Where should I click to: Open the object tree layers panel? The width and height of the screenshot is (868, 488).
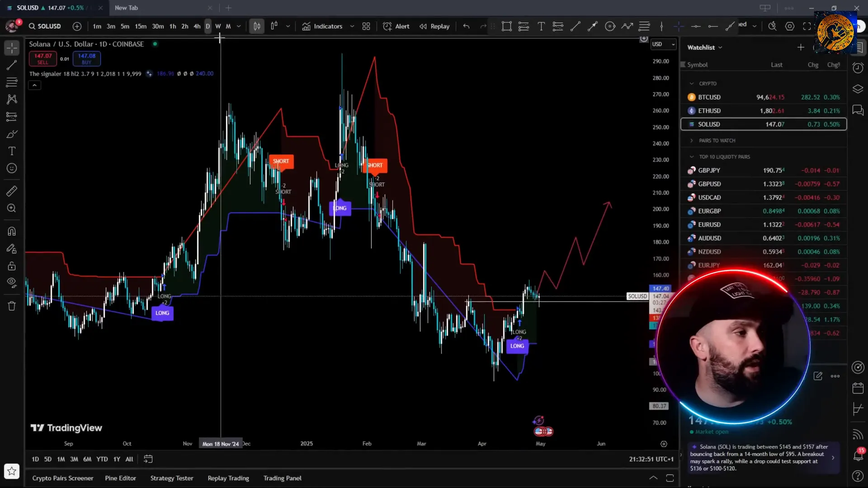pyautogui.click(x=858, y=89)
